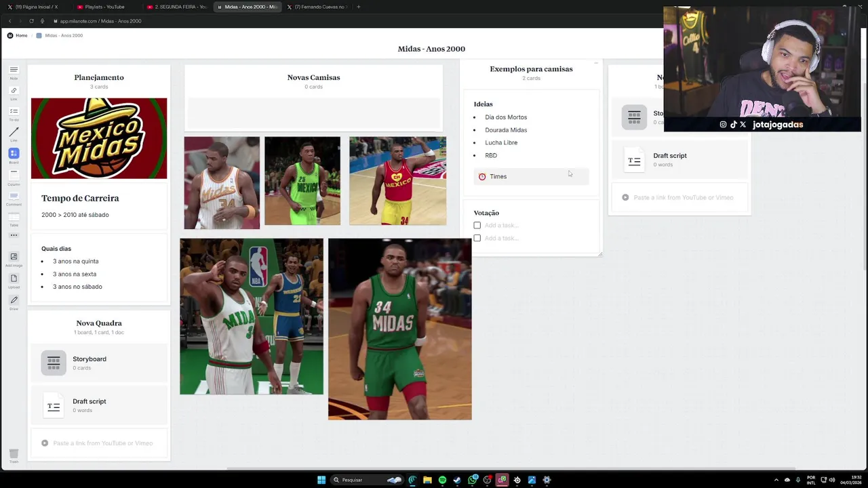Open Steam from the taskbar

point(457,480)
